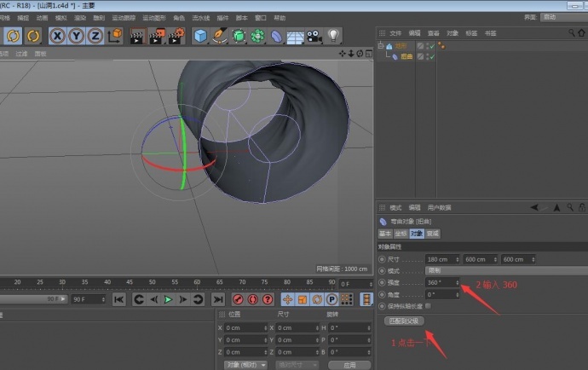Screen dimensions: 588x370
Task: Click Attribute Manager up arrow icon
Action: click(556, 207)
